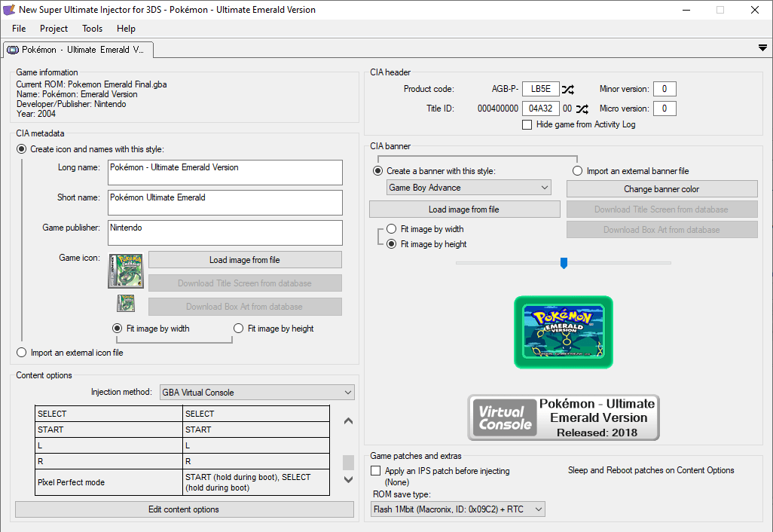Image resolution: width=773 pixels, height=532 pixels.
Task: Click the Short name text field
Action: [225, 203]
